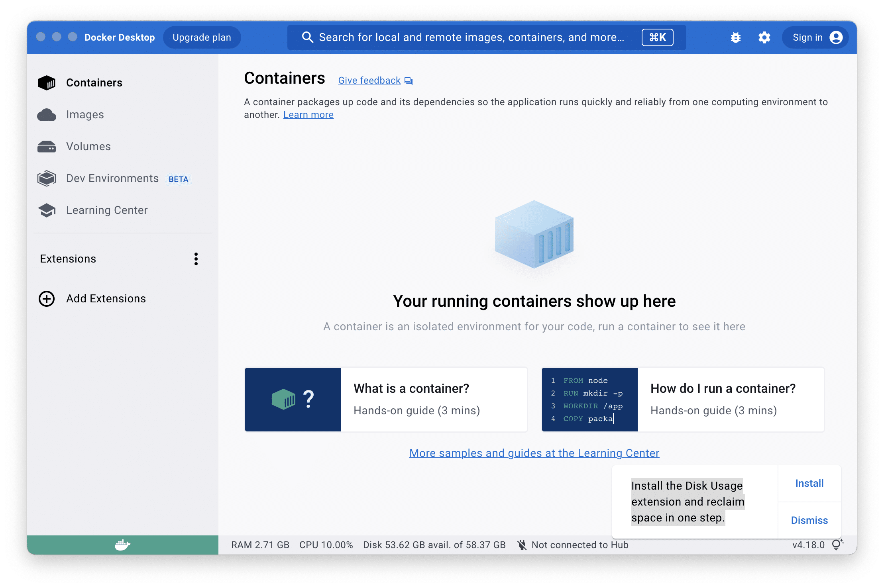
Task: Click the bug troubleshoot icon
Action: pyautogui.click(x=735, y=37)
